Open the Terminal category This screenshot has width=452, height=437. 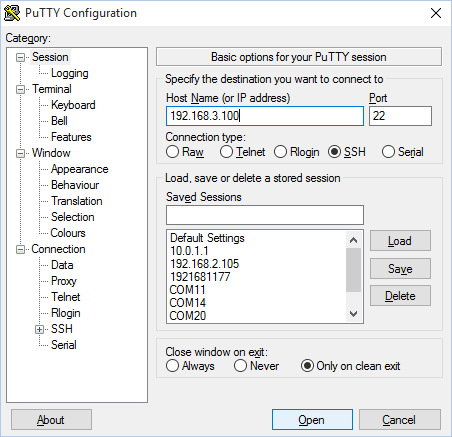click(52, 89)
